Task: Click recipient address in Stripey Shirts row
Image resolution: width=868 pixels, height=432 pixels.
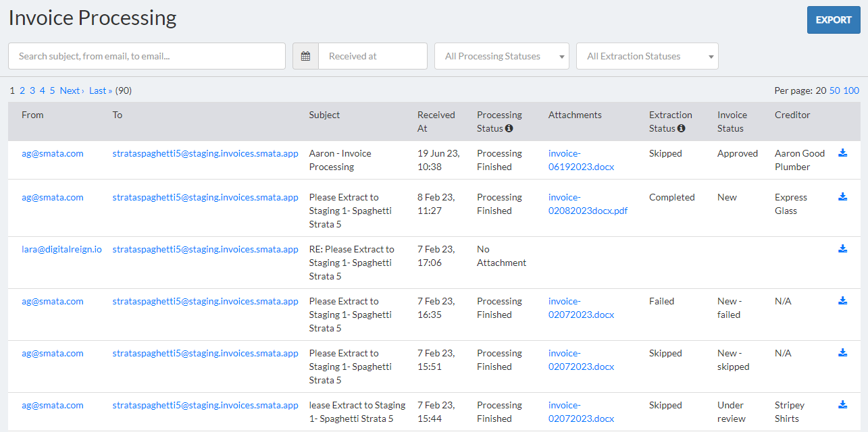Action: pyautogui.click(x=205, y=405)
